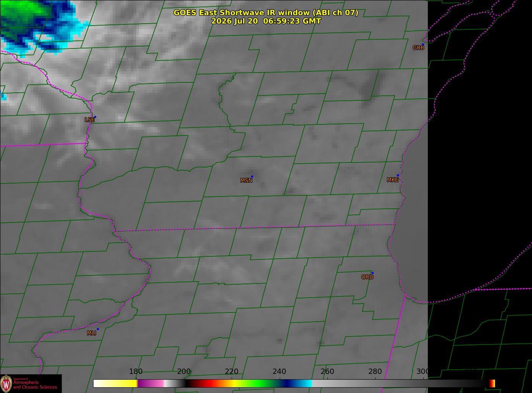Click the GOES East Shortwave IR title
The width and height of the screenshot is (532, 393).
click(x=266, y=13)
